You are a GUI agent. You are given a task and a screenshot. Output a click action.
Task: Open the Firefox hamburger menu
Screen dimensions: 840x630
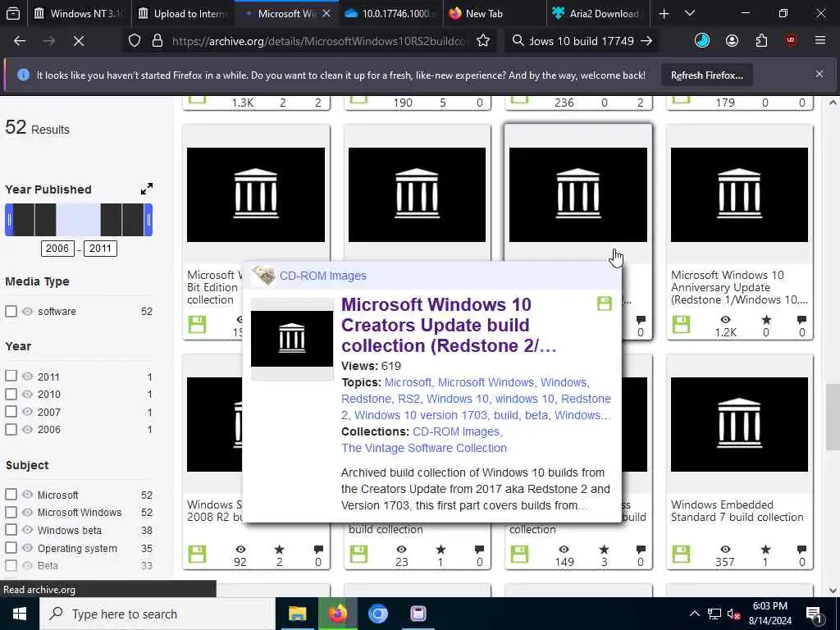click(820, 41)
